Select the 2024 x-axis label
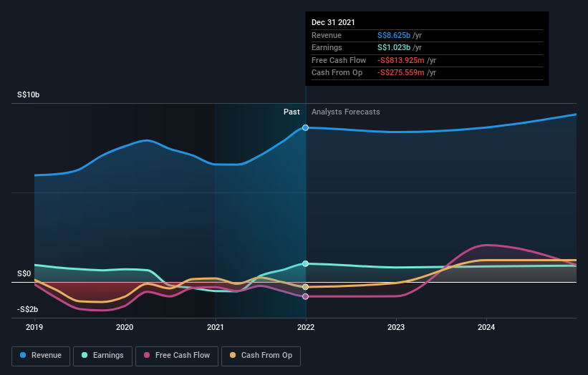This screenshot has width=588, height=375. pyautogui.click(x=486, y=328)
